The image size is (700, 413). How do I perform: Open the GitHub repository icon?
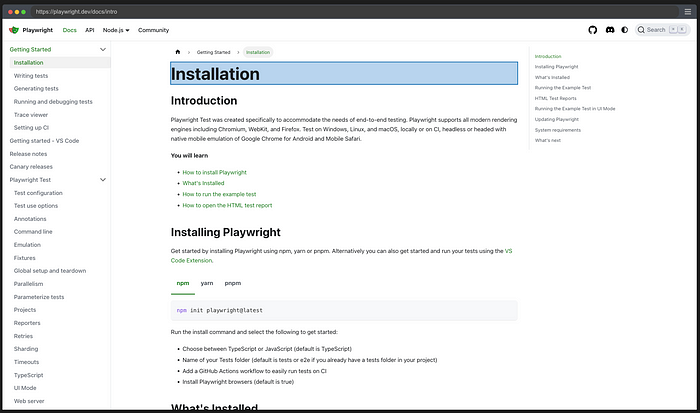coord(592,30)
